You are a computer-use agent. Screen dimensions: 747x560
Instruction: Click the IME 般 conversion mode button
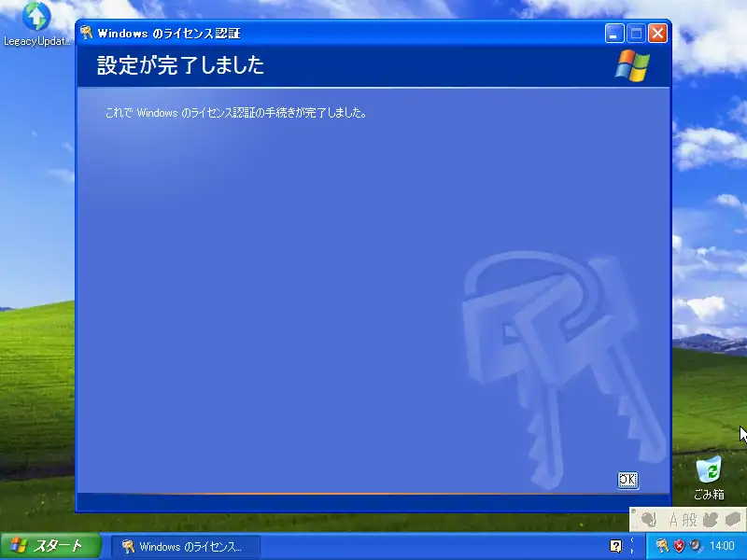point(689,520)
